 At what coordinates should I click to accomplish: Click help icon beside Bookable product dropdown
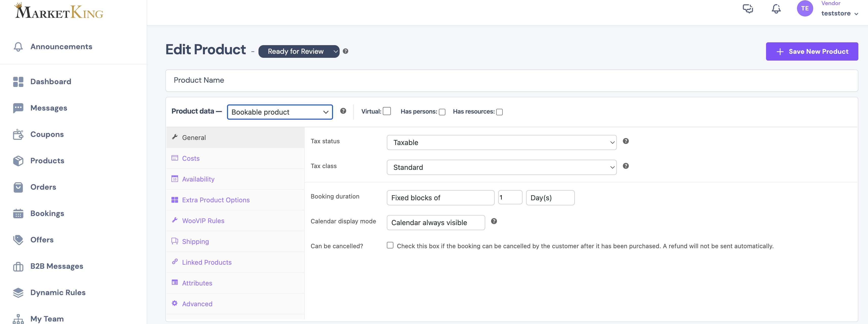coord(343,111)
